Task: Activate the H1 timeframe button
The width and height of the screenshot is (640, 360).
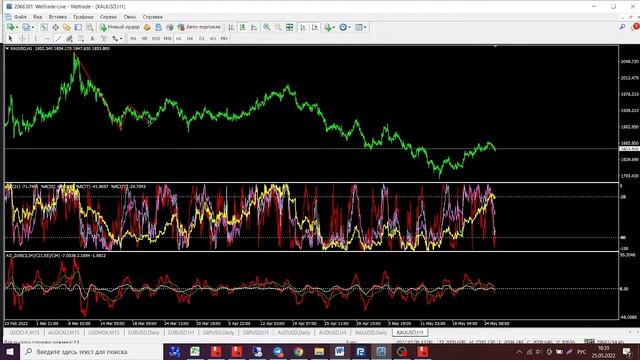Action: pos(179,38)
